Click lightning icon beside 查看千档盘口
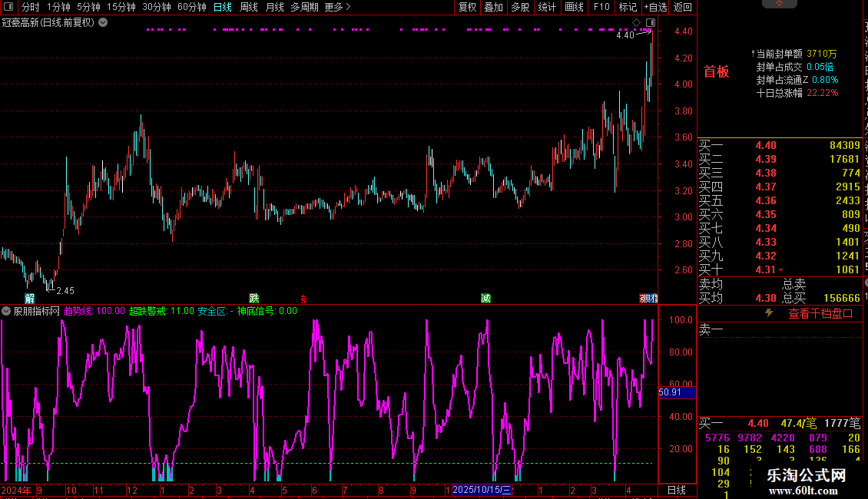 tap(769, 313)
